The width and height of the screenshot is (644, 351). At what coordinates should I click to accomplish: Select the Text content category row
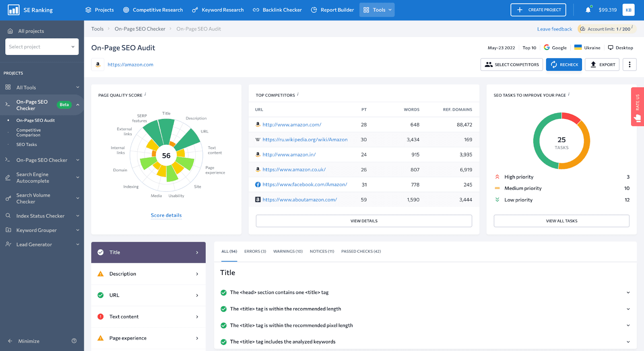(x=149, y=317)
